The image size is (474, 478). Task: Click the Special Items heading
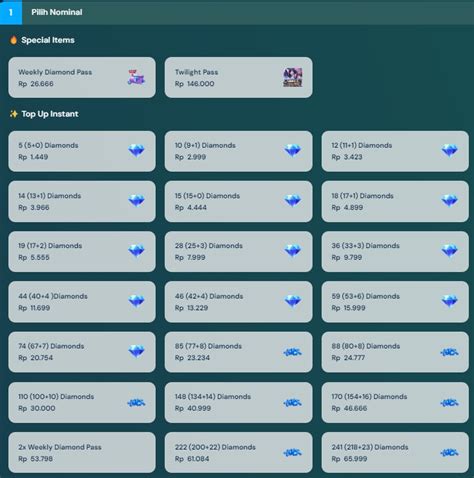pyautogui.click(x=48, y=40)
